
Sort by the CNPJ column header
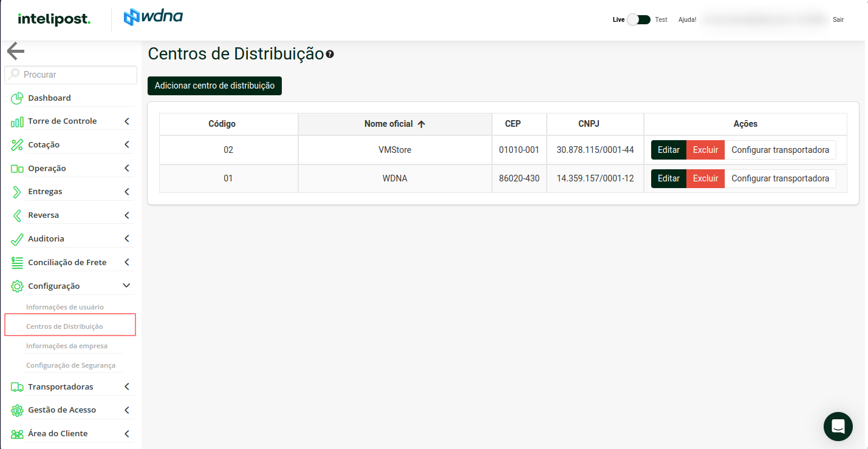click(595, 124)
